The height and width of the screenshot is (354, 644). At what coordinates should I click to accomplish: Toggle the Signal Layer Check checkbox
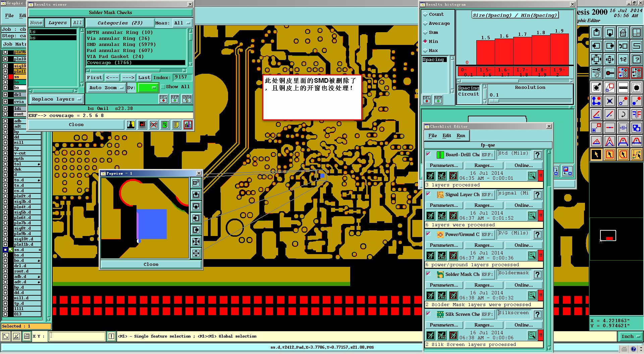(x=428, y=194)
